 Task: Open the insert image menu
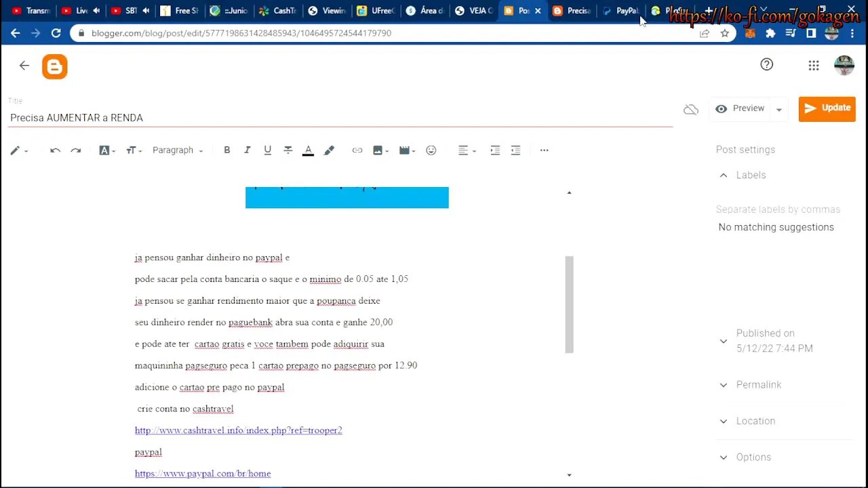(x=380, y=150)
